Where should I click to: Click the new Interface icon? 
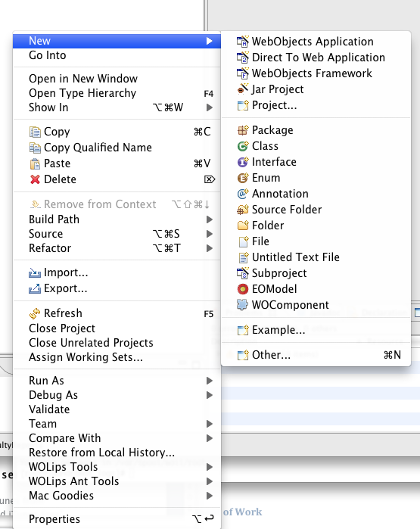[x=243, y=162]
